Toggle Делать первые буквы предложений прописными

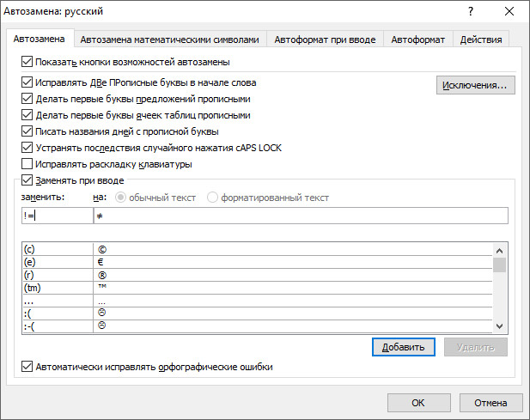click(27, 99)
